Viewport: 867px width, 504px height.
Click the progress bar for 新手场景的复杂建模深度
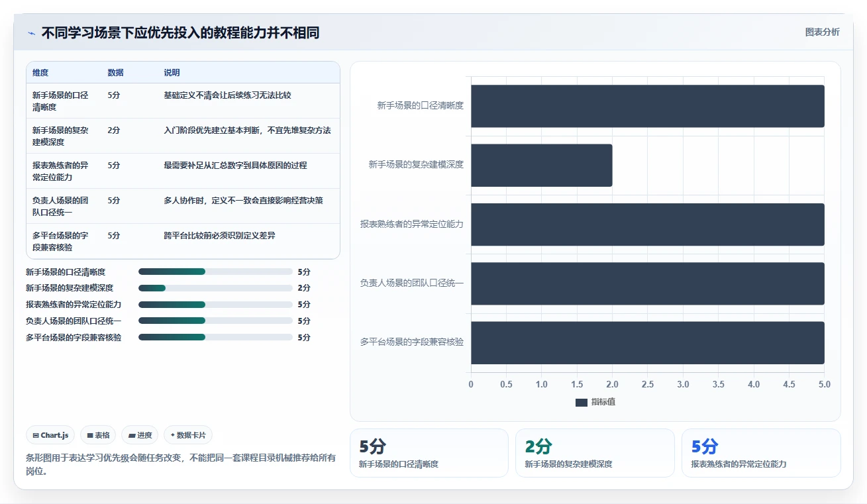pyautogui.click(x=215, y=288)
